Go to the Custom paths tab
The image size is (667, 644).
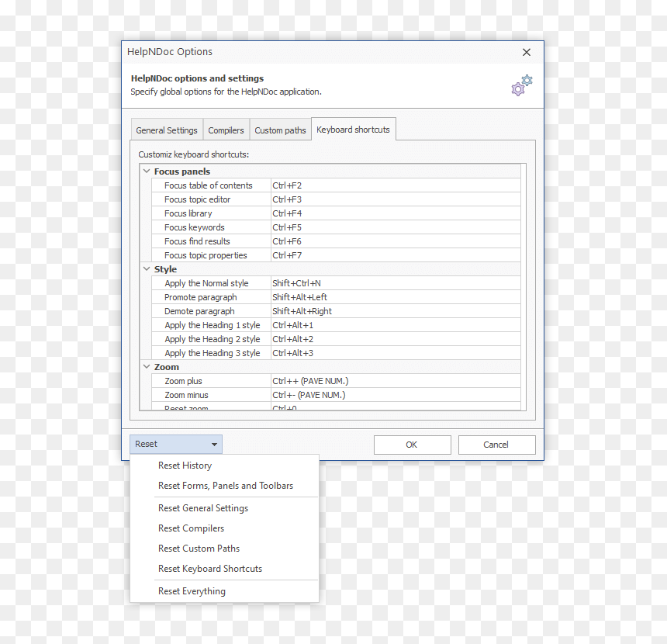tap(280, 130)
